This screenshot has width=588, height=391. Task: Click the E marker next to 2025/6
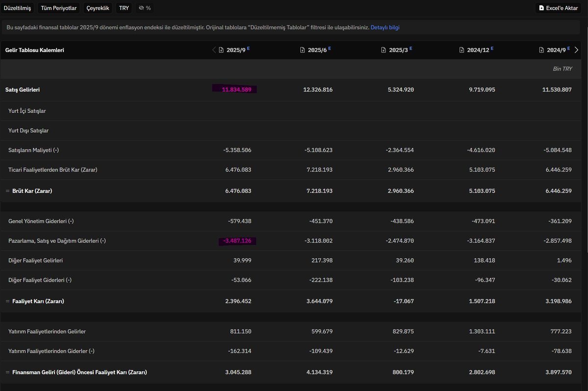pos(330,48)
